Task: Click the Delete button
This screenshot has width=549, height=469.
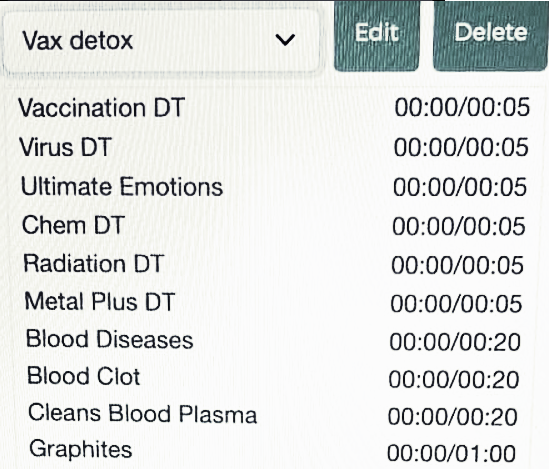Action: point(491,35)
